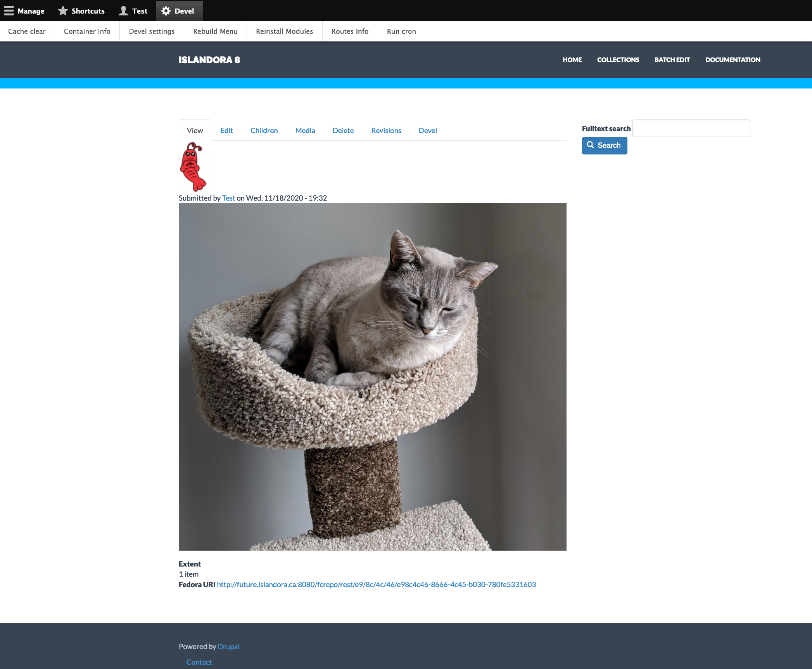Click the Cache clear button

[x=27, y=31]
